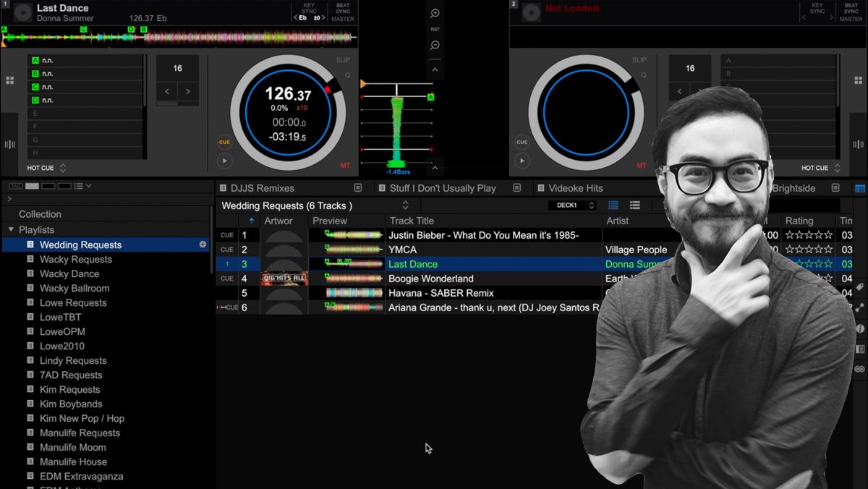Toggle quantize Q on Deck 1

(346, 75)
